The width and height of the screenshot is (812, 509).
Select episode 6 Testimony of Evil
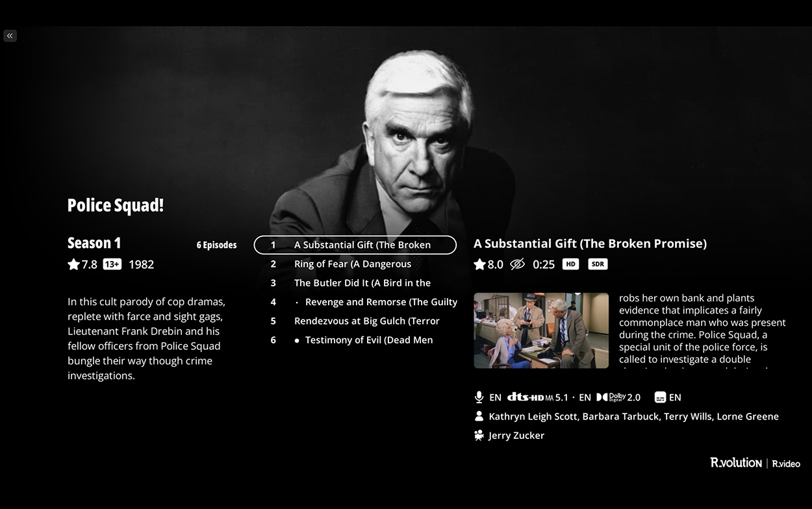(x=355, y=340)
